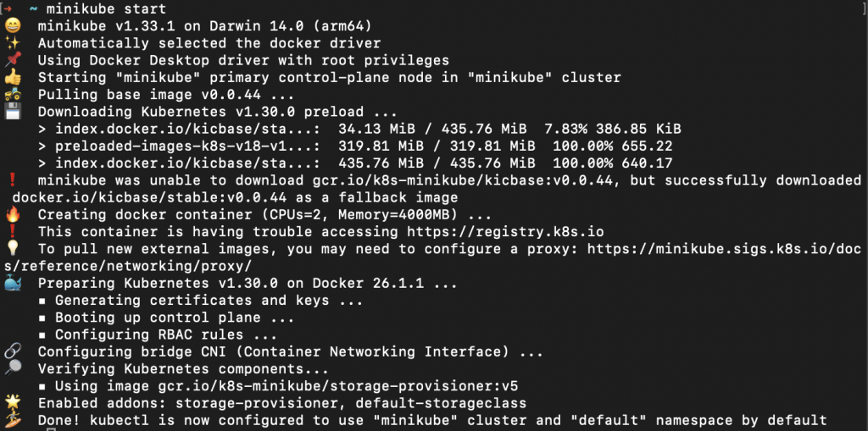The width and height of the screenshot is (868, 431).
Task: Click the link emoji beside Configuring bridge CNI
Action: (x=12, y=352)
